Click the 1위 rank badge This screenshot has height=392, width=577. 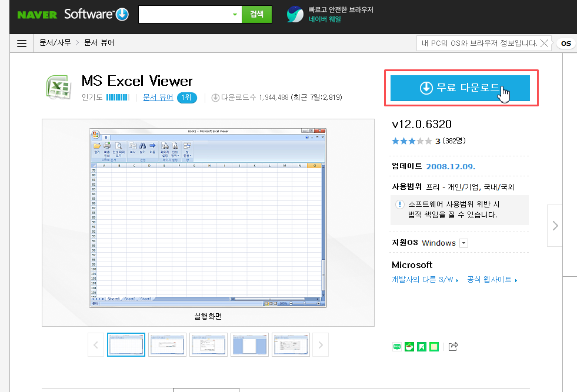(187, 98)
